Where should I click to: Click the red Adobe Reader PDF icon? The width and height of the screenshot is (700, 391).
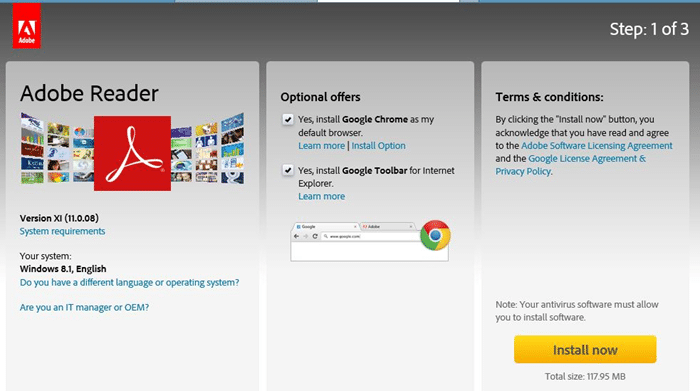(132, 153)
